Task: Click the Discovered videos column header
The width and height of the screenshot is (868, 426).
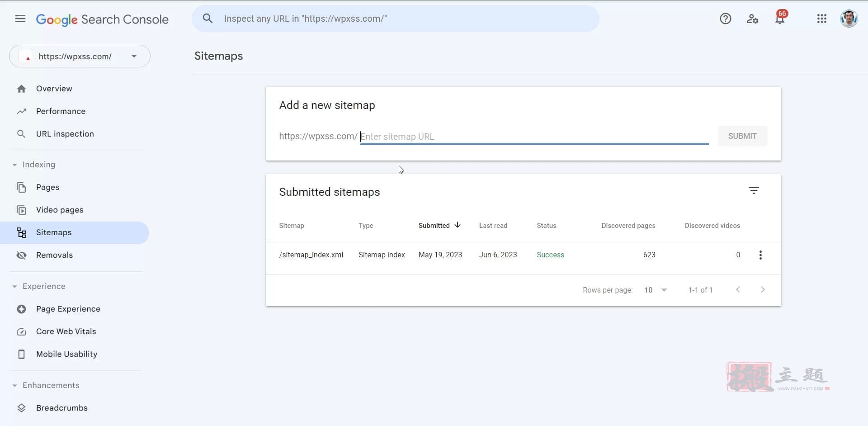Action: click(712, 226)
